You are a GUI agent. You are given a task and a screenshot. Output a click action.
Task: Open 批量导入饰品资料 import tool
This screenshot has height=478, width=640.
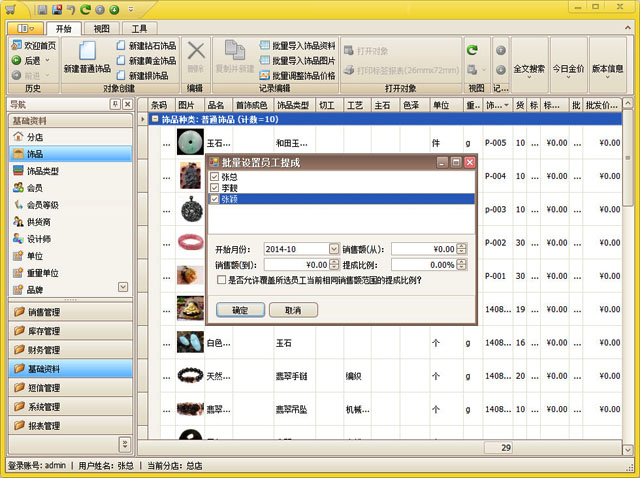[x=298, y=46]
